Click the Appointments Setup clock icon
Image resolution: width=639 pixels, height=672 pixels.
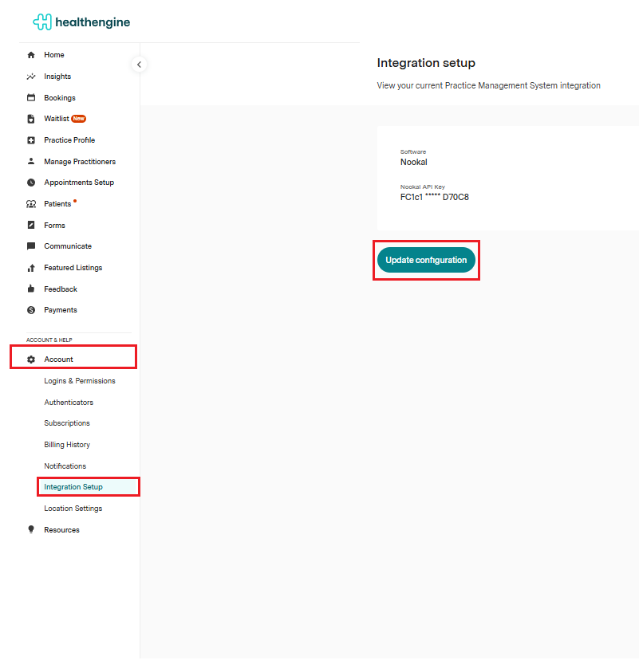[31, 183]
